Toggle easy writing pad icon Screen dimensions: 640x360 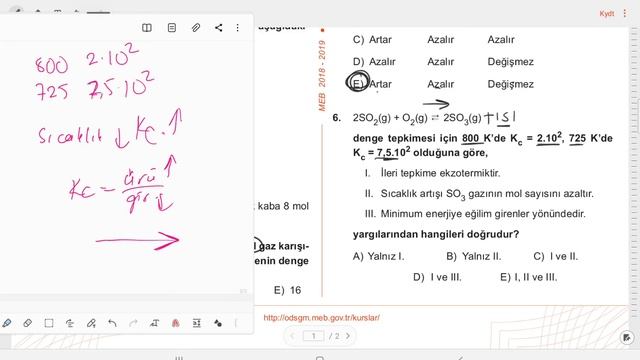[x=197, y=323]
